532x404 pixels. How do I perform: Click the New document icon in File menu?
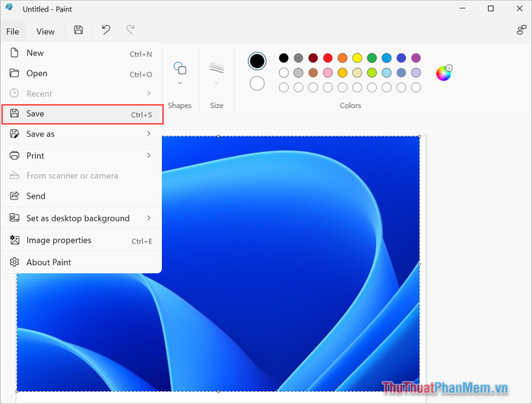click(x=14, y=52)
